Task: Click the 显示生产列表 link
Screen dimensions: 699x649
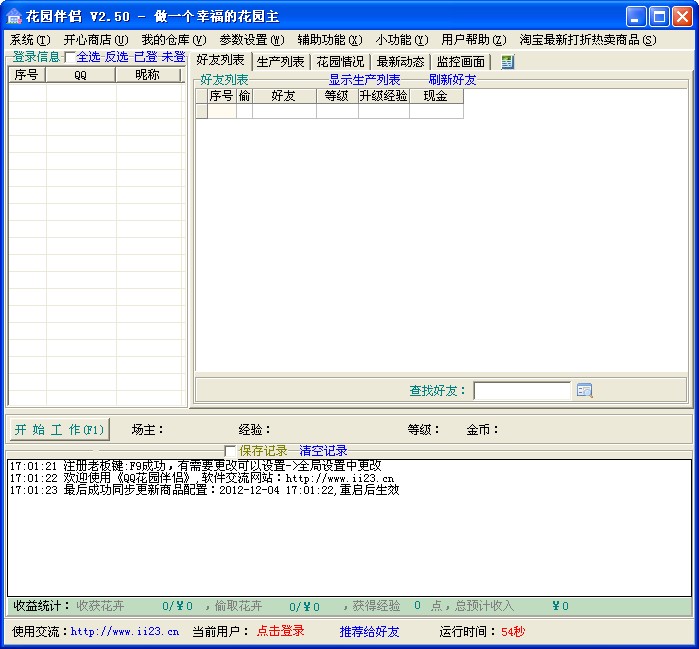Action: (x=364, y=80)
